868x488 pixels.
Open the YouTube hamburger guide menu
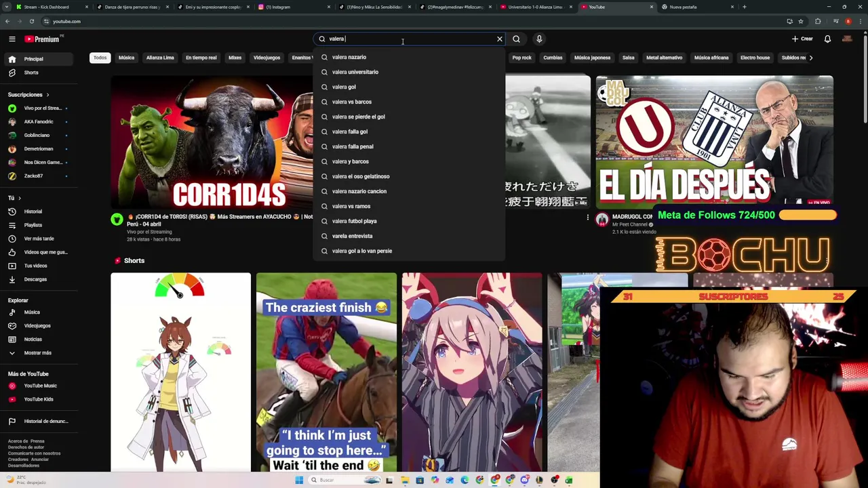coord(12,39)
